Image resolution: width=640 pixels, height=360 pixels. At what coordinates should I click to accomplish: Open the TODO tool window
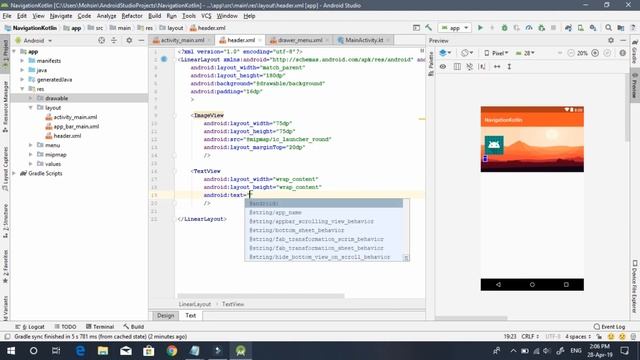tap(65, 327)
